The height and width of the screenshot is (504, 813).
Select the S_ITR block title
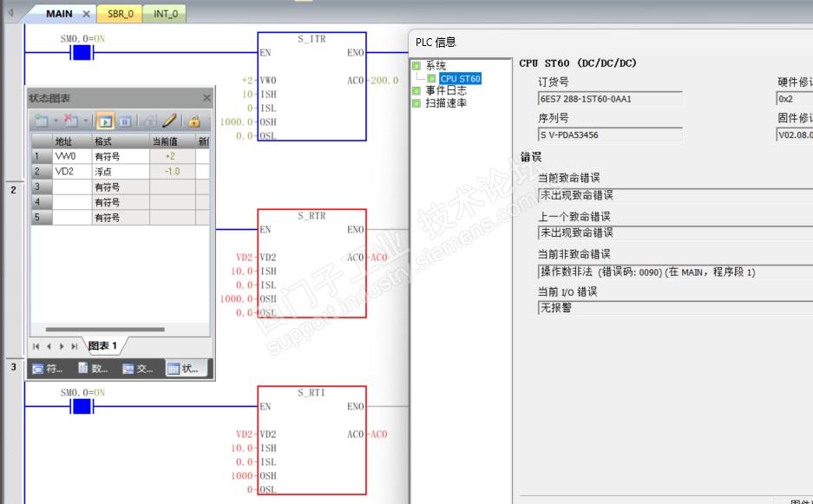pos(311,39)
